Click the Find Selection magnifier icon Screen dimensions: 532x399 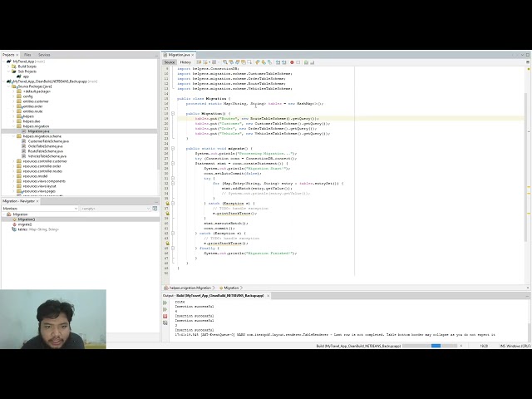coord(225,62)
